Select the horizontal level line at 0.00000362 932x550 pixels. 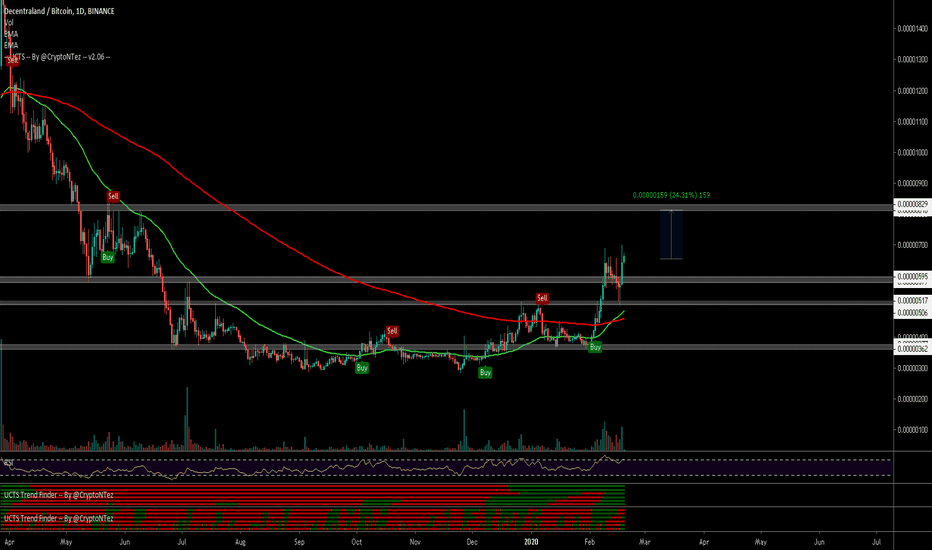[446, 347]
